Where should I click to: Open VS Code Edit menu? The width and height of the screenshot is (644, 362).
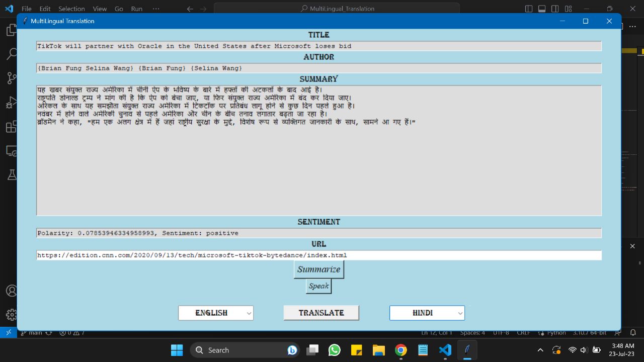point(45,9)
